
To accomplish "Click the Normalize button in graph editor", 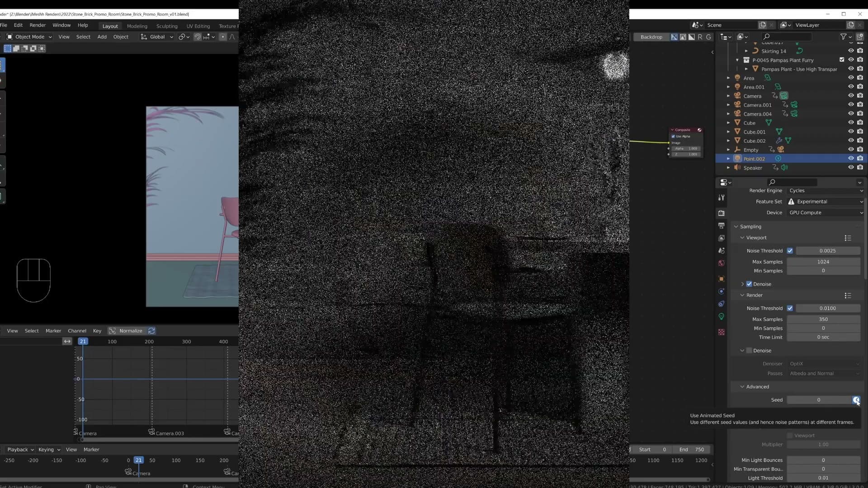I will 131,331.
